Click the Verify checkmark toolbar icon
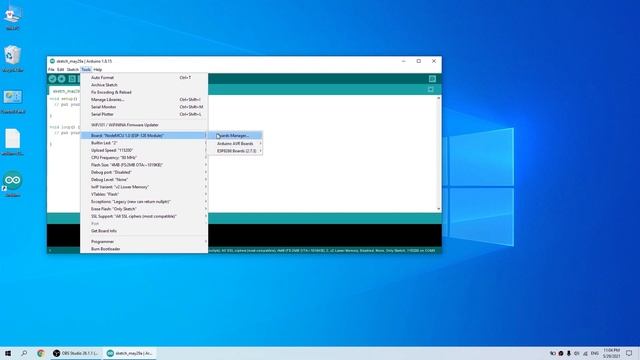 click(x=52, y=79)
